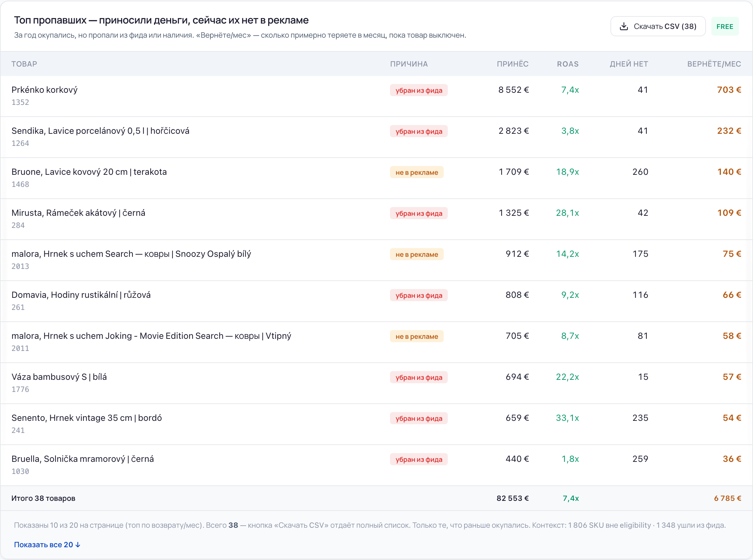Screen dimensions: 753x560
Task: Click «не в рекламе» badge for Bruone row
Action: [417, 172]
